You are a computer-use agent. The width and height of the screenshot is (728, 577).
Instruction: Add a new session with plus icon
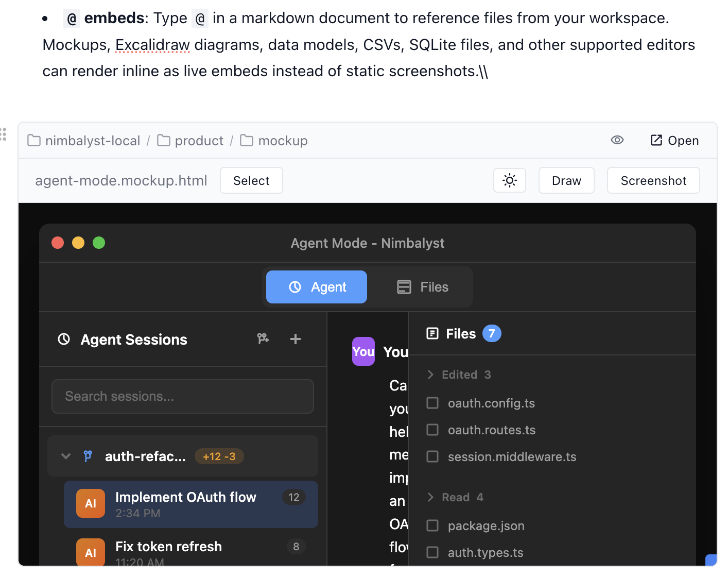(x=296, y=338)
